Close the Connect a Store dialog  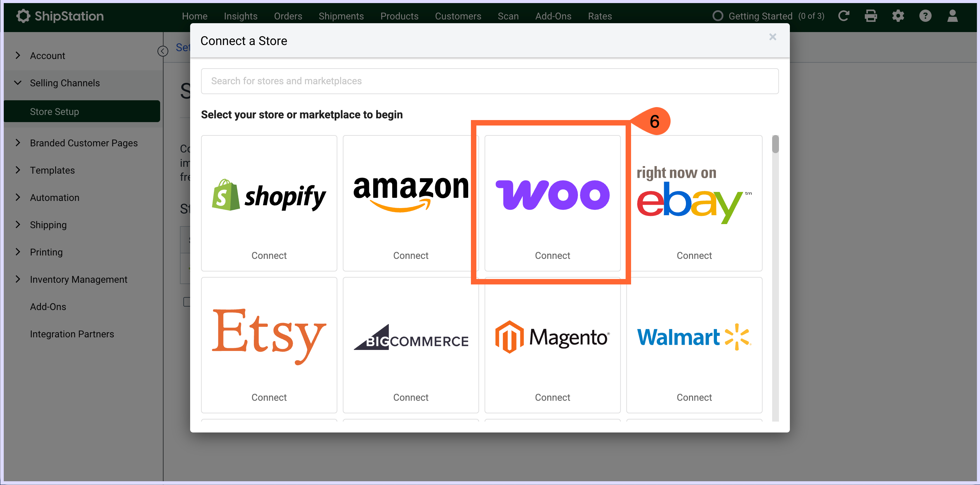[x=772, y=37]
